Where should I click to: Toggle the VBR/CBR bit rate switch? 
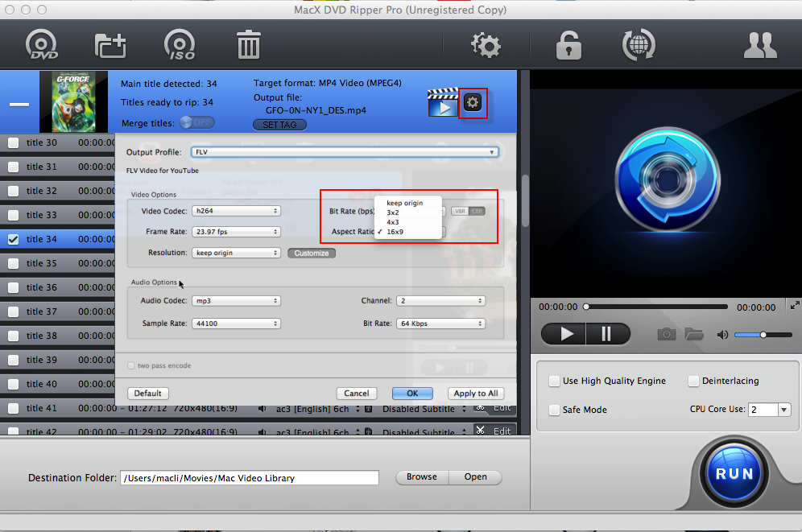468,211
